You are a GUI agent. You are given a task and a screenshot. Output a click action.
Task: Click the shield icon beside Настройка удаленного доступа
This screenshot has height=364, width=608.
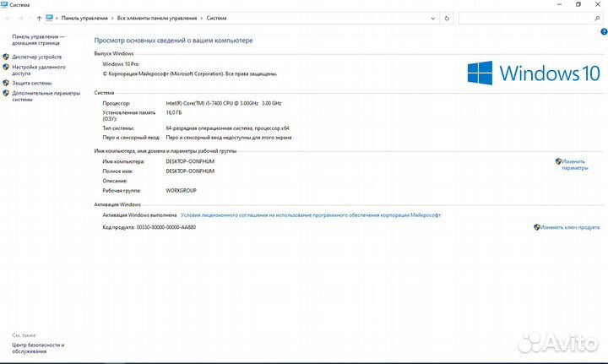click(6, 67)
